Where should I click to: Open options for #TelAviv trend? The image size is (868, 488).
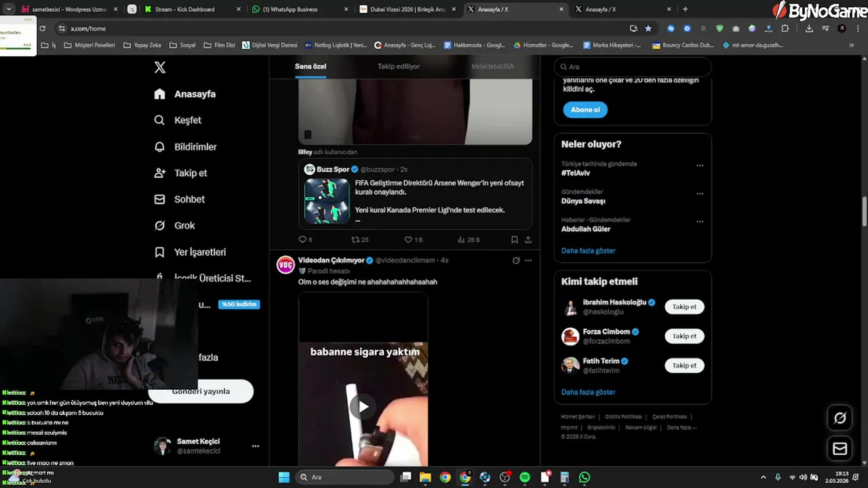pos(700,166)
